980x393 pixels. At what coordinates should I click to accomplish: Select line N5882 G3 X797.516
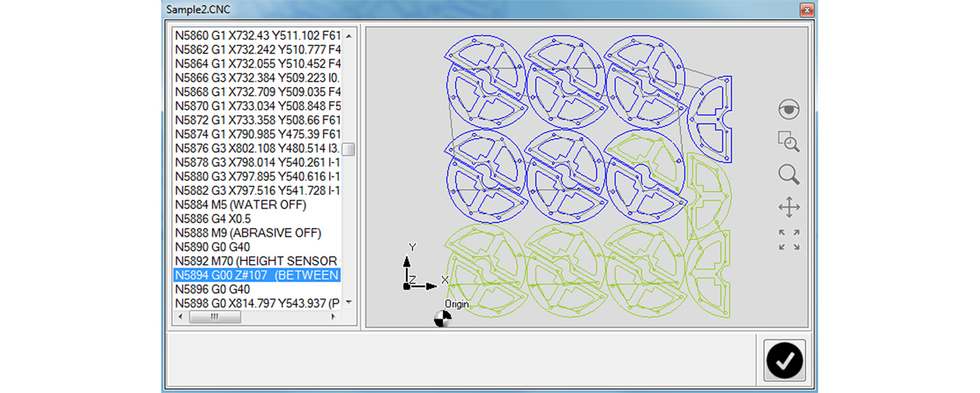258,190
